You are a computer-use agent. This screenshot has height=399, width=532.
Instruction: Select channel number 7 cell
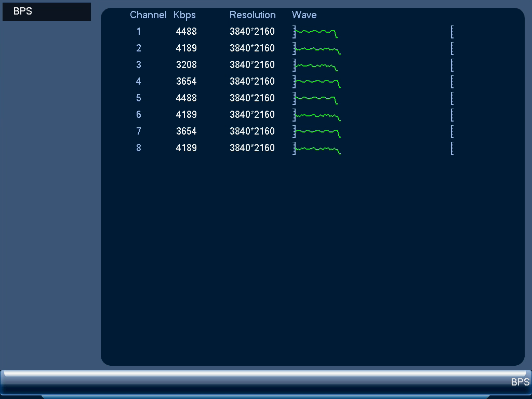(x=138, y=131)
